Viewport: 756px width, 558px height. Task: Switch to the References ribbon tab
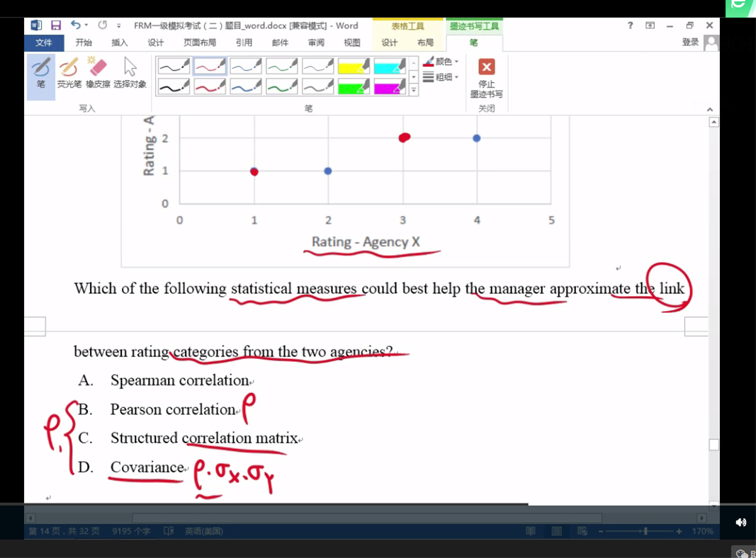(244, 42)
